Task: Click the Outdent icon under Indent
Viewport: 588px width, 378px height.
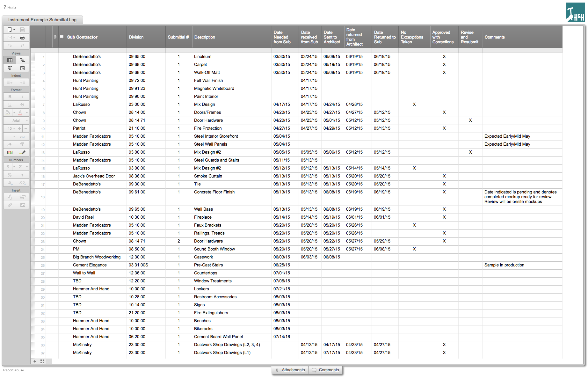Action: pos(10,82)
